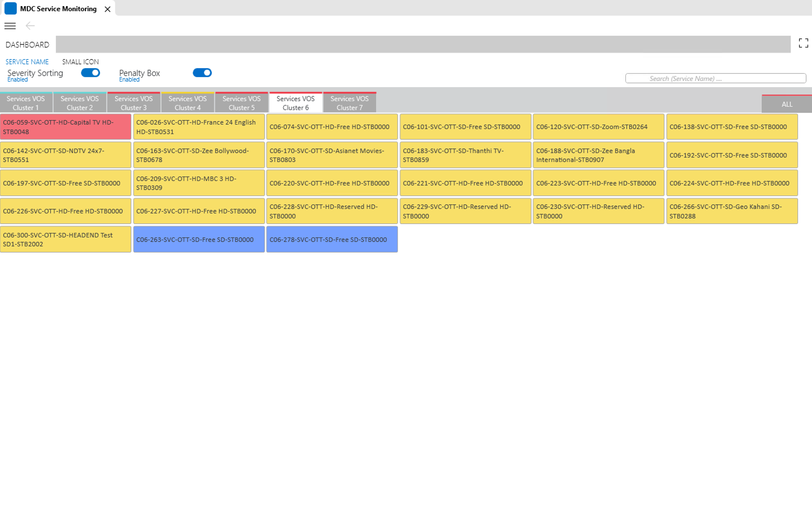
Task: Open Services VOS Cluster 2 tab
Action: [x=80, y=102]
